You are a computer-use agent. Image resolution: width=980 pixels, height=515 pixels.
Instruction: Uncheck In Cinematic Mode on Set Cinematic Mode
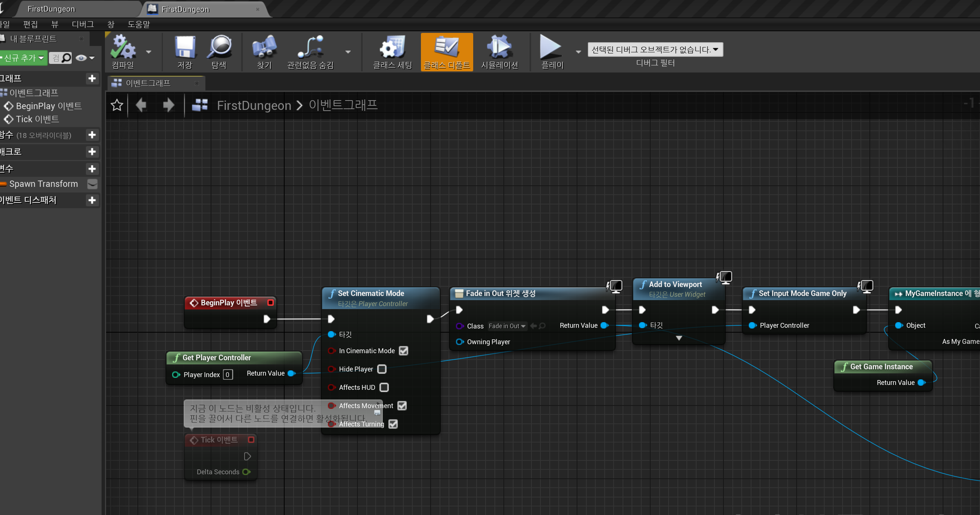[403, 351]
